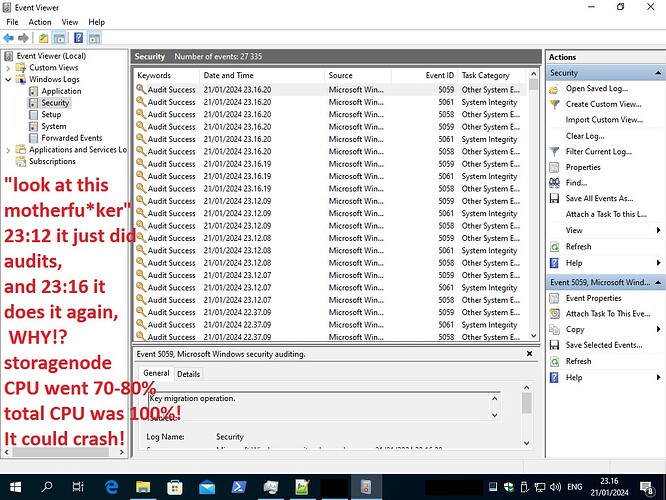This screenshot has height=500, width=666.
Task: Click Save All Events As action
Action: click(x=599, y=199)
